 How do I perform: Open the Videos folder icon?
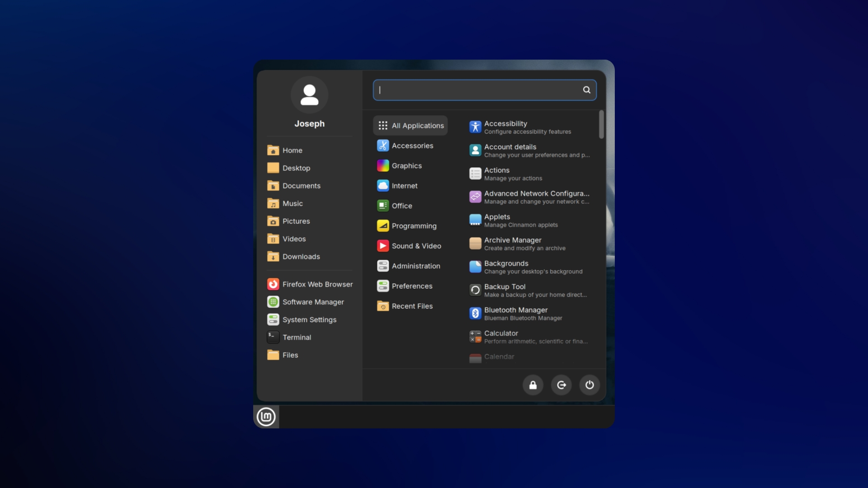point(273,239)
